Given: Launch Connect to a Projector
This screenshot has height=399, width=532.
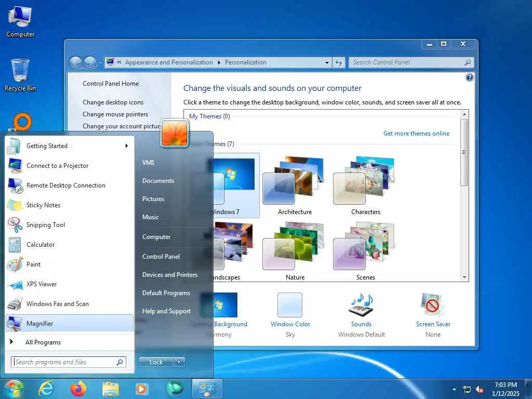Looking at the screenshot, I should [x=70, y=166].
